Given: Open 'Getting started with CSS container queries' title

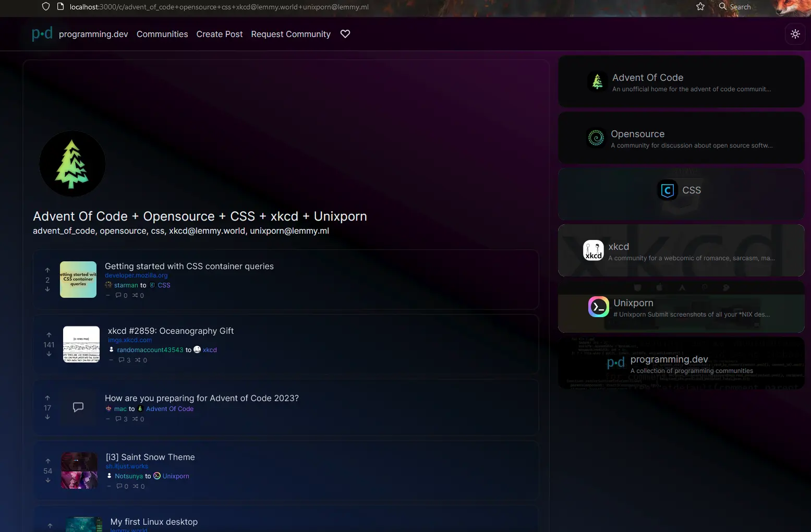Looking at the screenshot, I should pyautogui.click(x=189, y=266).
